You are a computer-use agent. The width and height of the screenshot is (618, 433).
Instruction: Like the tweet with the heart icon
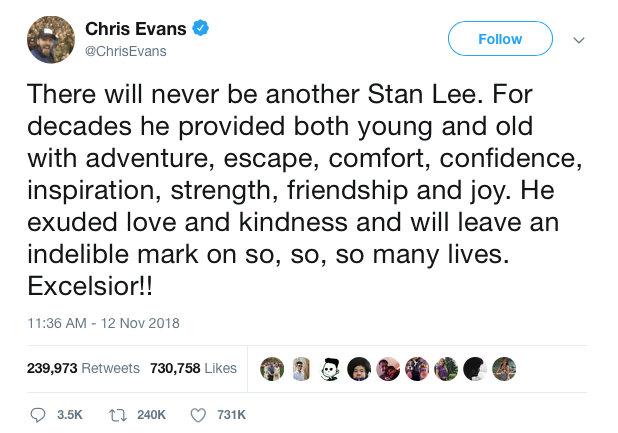tap(198, 413)
